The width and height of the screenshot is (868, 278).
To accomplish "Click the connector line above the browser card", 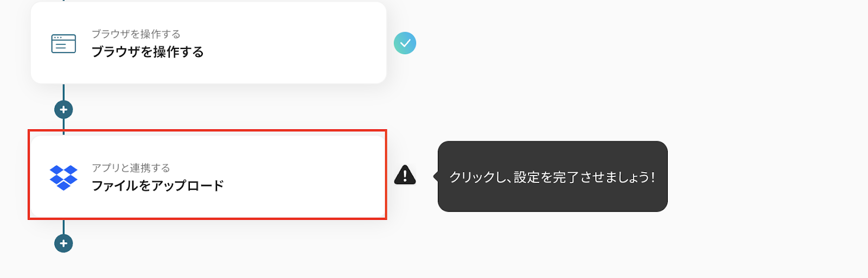I will pos(63,1).
